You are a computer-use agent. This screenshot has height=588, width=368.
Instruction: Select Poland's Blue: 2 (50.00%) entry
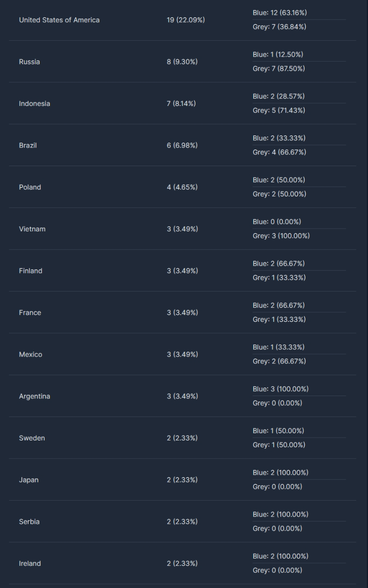279,180
